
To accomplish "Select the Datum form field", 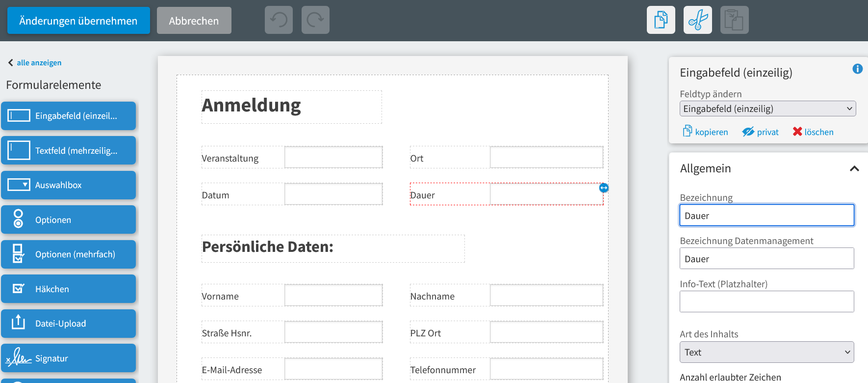I will [x=292, y=194].
